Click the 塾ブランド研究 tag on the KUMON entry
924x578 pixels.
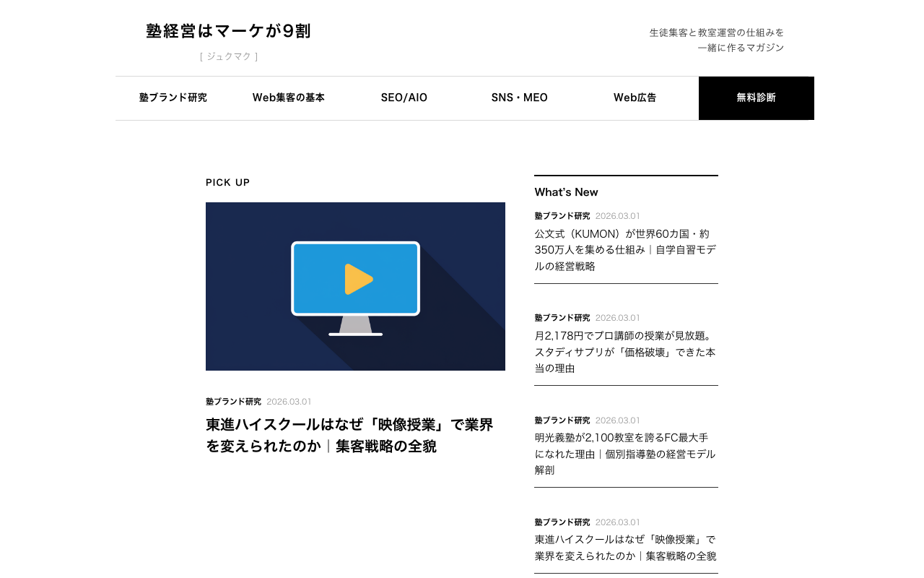(562, 215)
